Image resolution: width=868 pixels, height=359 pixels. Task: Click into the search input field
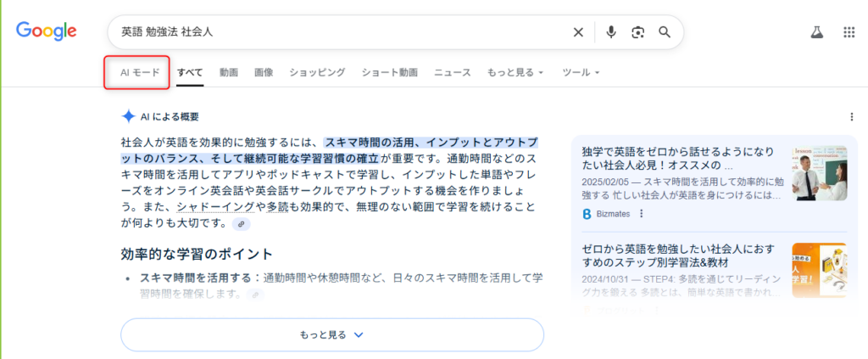point(339,32)
